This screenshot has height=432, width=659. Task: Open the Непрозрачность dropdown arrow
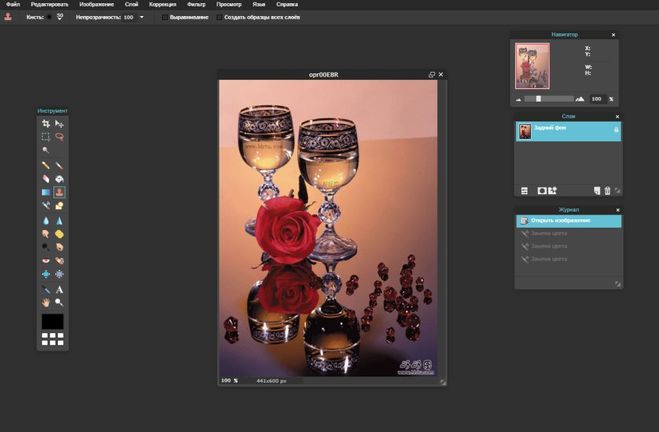(x=141, y=17)
